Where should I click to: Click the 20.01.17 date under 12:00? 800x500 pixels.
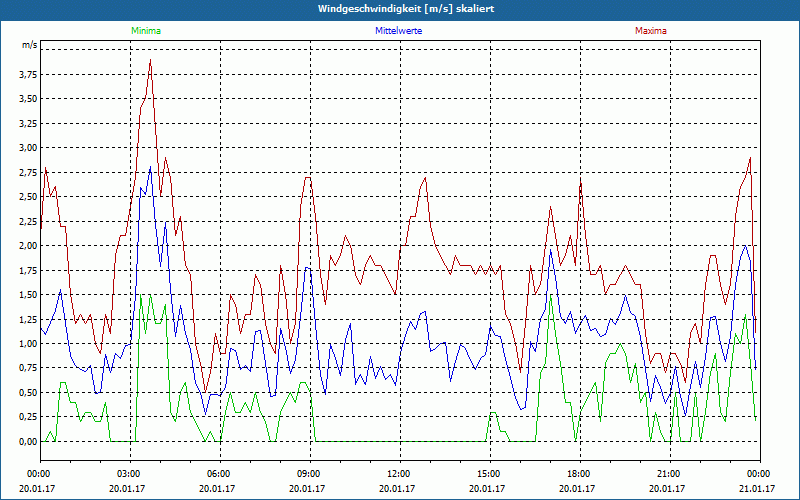[x=397, y=489]
